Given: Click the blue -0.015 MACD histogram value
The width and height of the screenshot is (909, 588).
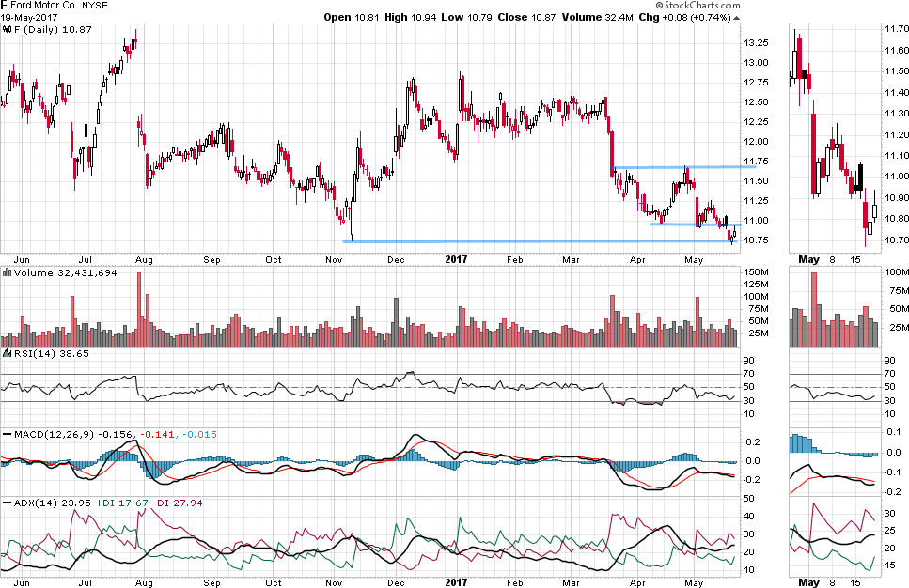Looking at the screenshot, I should pos(199,434).
